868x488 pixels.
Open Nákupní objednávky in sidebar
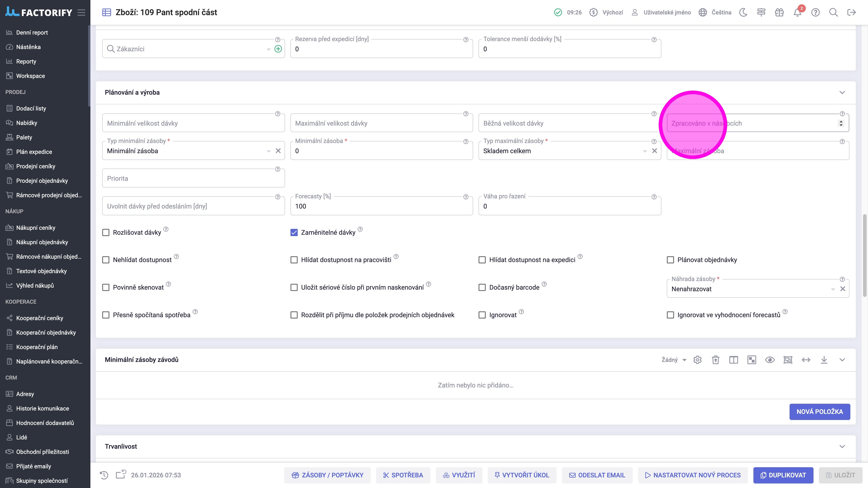(x=42, y=242)
